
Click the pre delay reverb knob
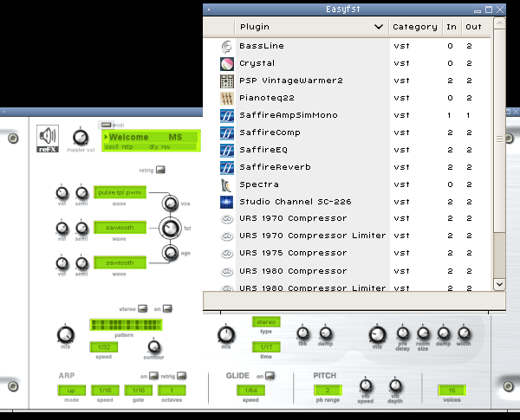pos(403,333)
